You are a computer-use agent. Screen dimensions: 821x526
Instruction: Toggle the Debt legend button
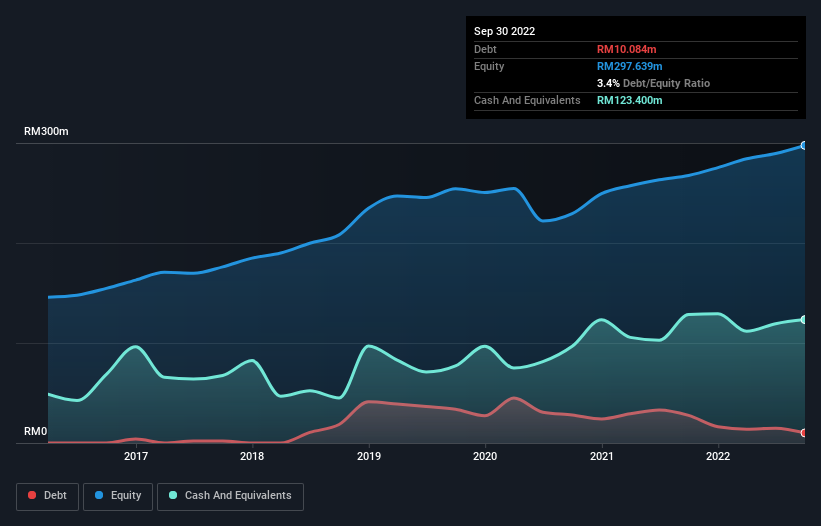coord(47,496)
